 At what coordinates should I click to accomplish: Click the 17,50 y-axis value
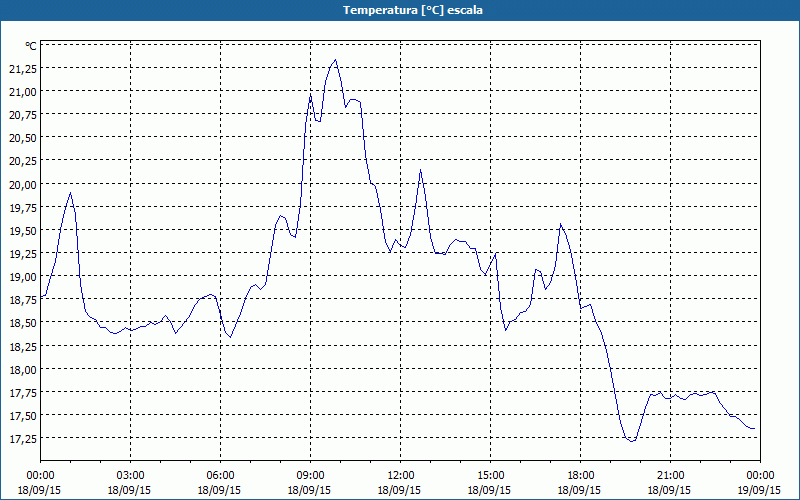coord(23,417)
